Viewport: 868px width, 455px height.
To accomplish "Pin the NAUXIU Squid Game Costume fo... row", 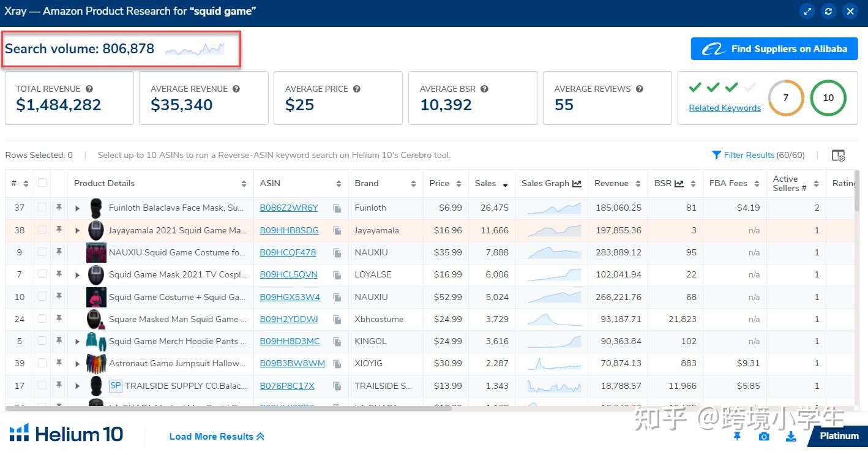I will (59, 252).
